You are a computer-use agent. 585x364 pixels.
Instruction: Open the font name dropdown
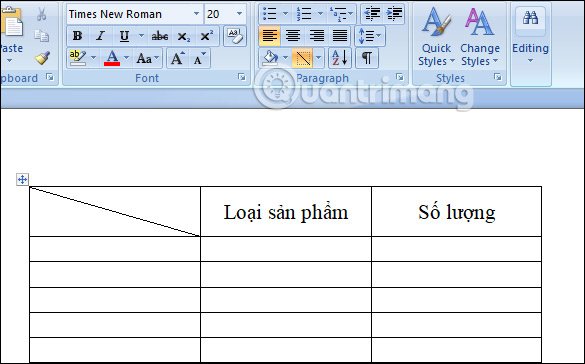(196, 14)
